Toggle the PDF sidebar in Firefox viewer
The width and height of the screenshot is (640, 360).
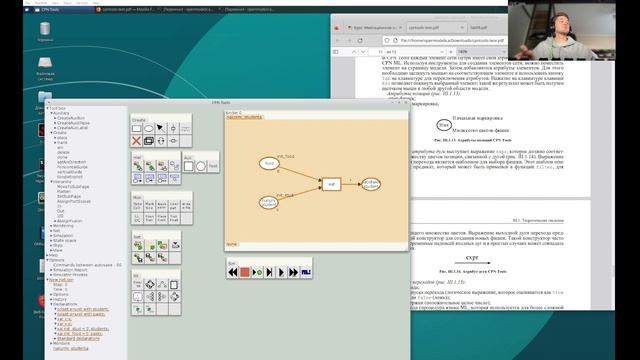click(336, 52)
